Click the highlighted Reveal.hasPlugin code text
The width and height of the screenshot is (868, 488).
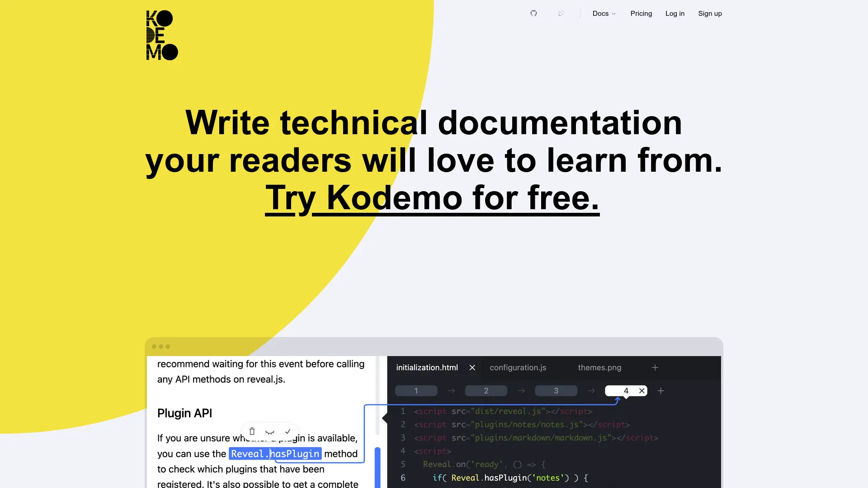pos(275,454)
